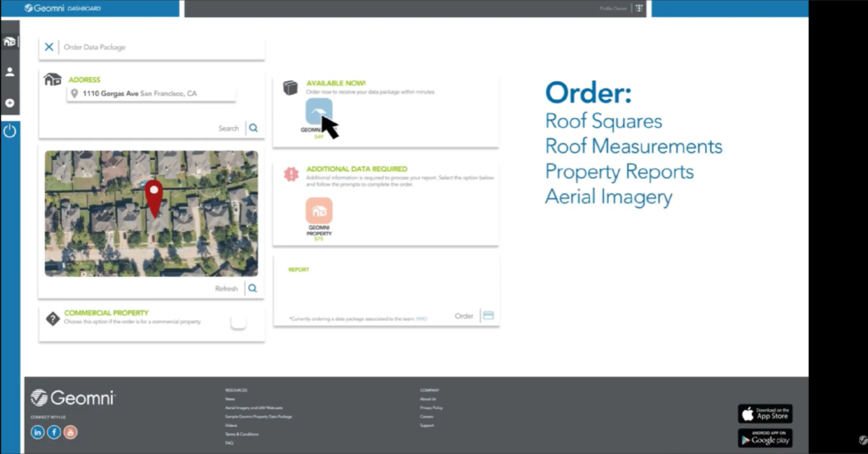Click the BMD team link

(422, 319)
